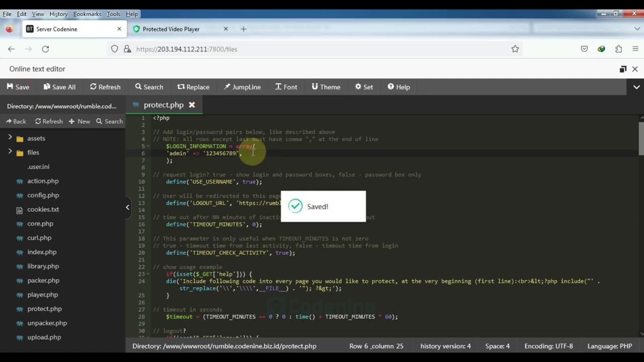
Task: Click the history version: 4 status entry
Action: point(446,346)
